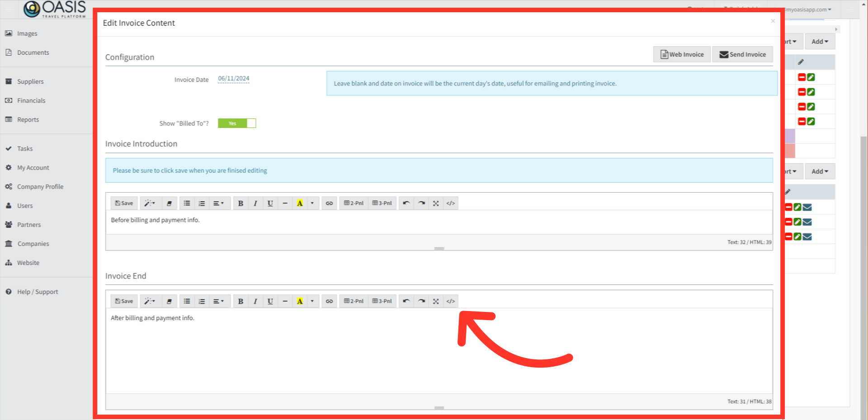Toggle fullscreen mode on the Invoice Introduction editor
868x420 pixels.
(x=436, y=203)
